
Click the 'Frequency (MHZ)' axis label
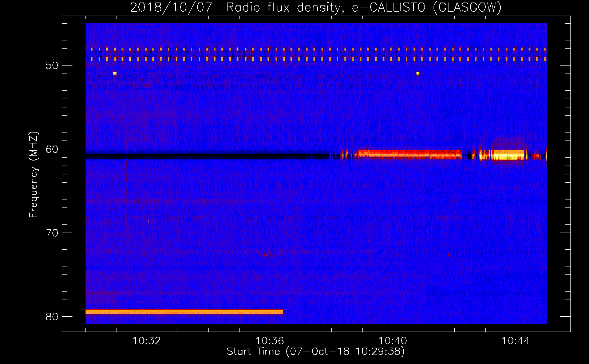(33, 175)
